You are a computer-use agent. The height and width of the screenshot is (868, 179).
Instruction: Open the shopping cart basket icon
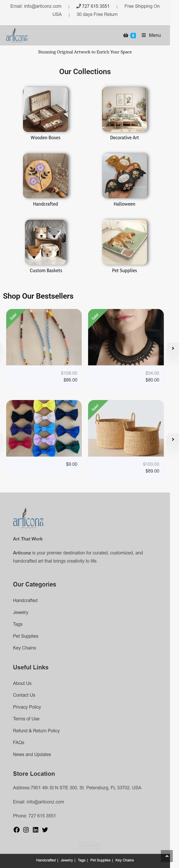pos(126,35)
